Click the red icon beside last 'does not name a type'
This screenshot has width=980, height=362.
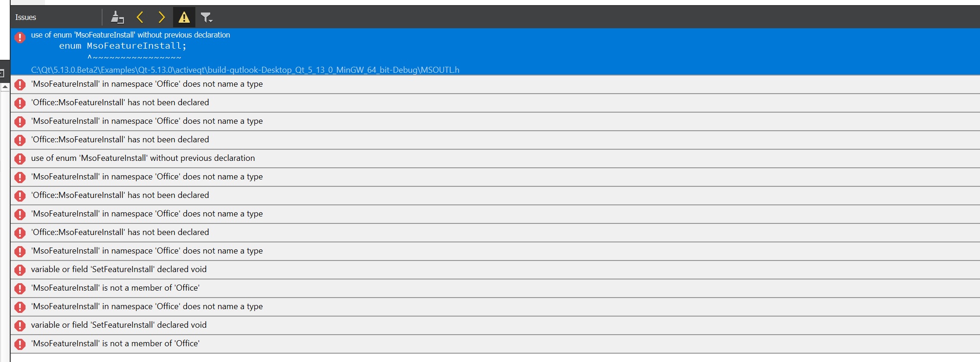pyautogui.click(x=20, y=307)
